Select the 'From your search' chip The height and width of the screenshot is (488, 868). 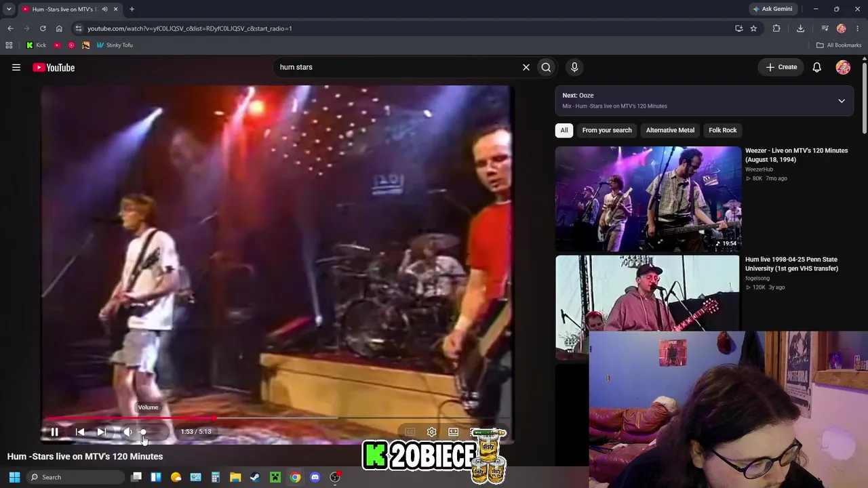[607, 130]
